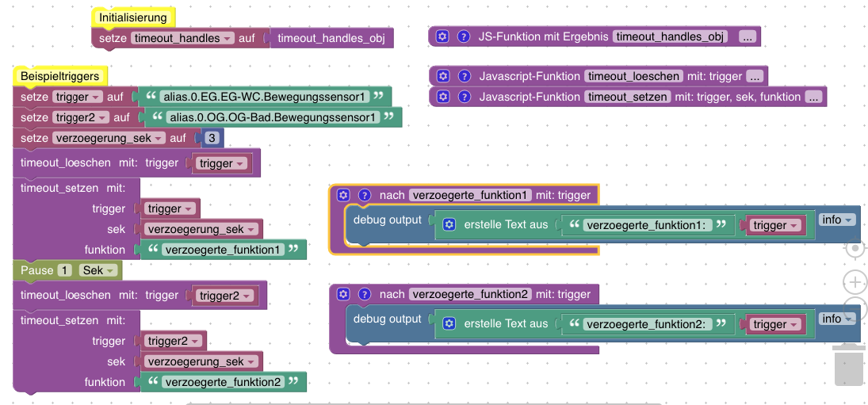868x405 pixels.
Task: Open trigger2 dropdown in second timeout_loeschen call
Action: coord(226,296)
